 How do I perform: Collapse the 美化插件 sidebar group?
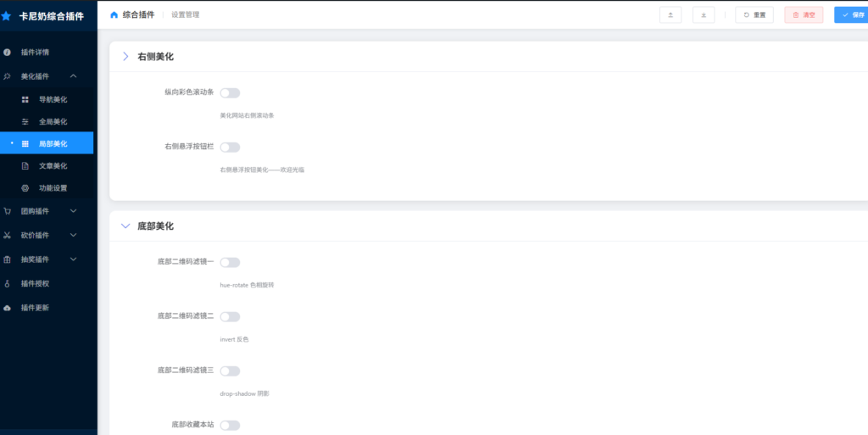tap(47, 76)
